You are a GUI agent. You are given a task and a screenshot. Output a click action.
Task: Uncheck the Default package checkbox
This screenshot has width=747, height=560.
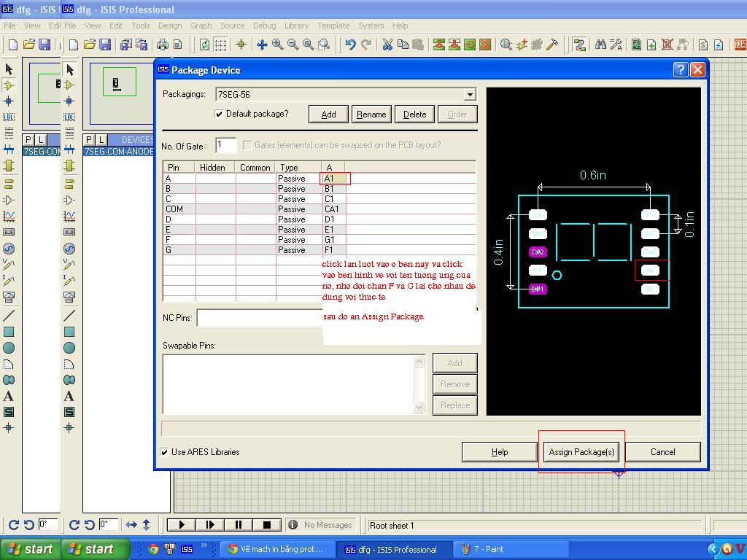coord(219,114)
